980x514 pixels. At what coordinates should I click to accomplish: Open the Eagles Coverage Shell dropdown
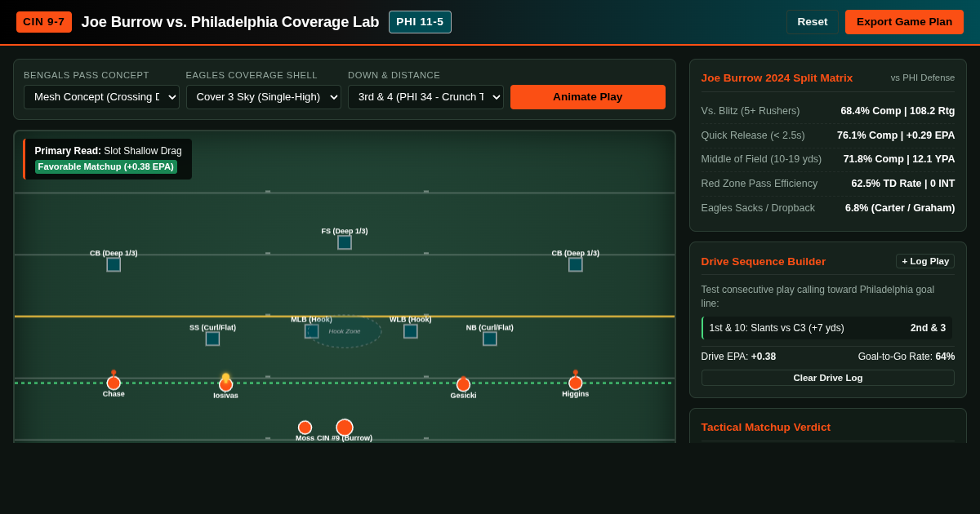point(264,97)
